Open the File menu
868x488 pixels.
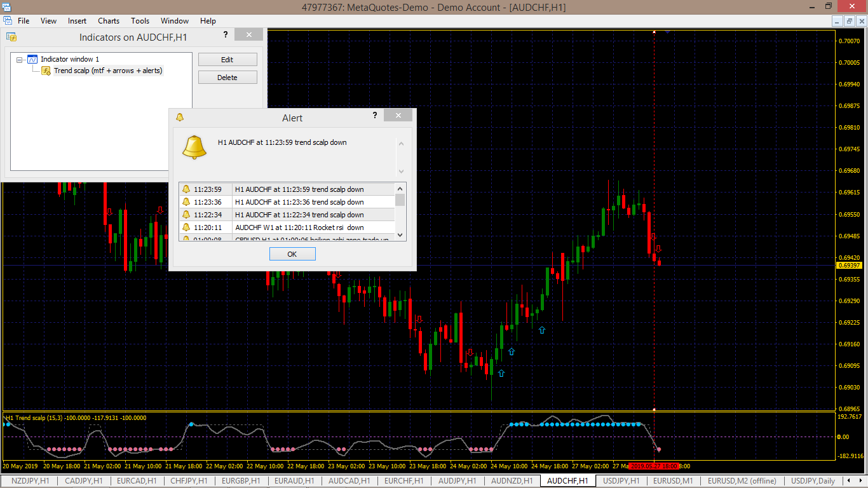(x=24, y=21)
